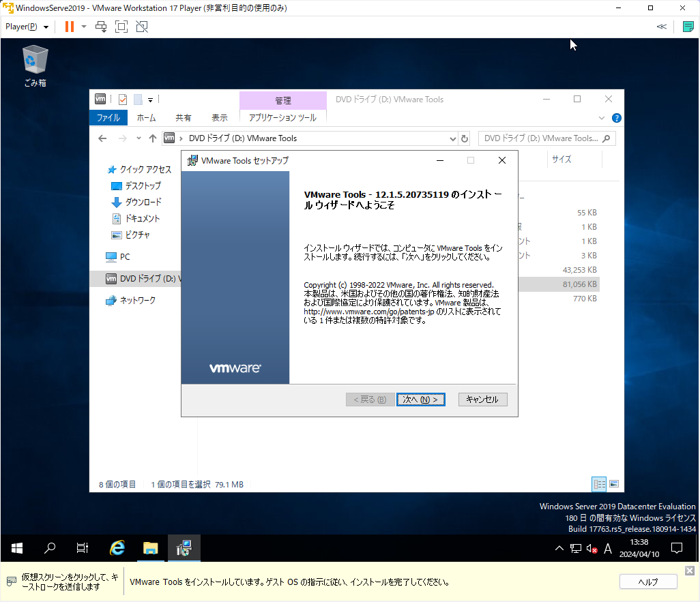Viewport: 700px width, 602px height.
Task: Switch to the 共有 ribbon tab
Action: click(183, 118)
